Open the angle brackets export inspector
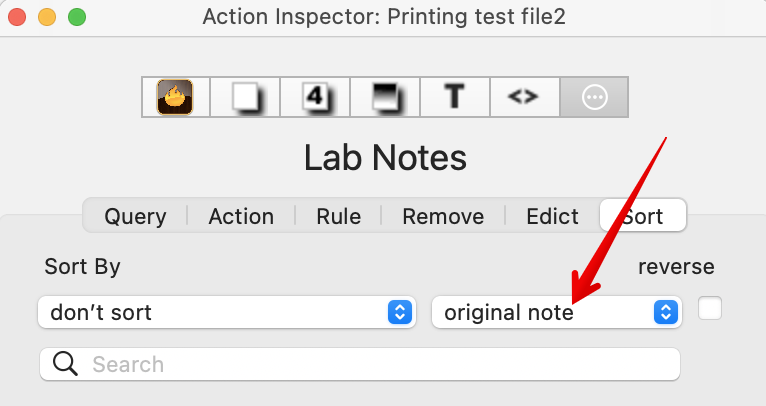 tap(524, 97)
